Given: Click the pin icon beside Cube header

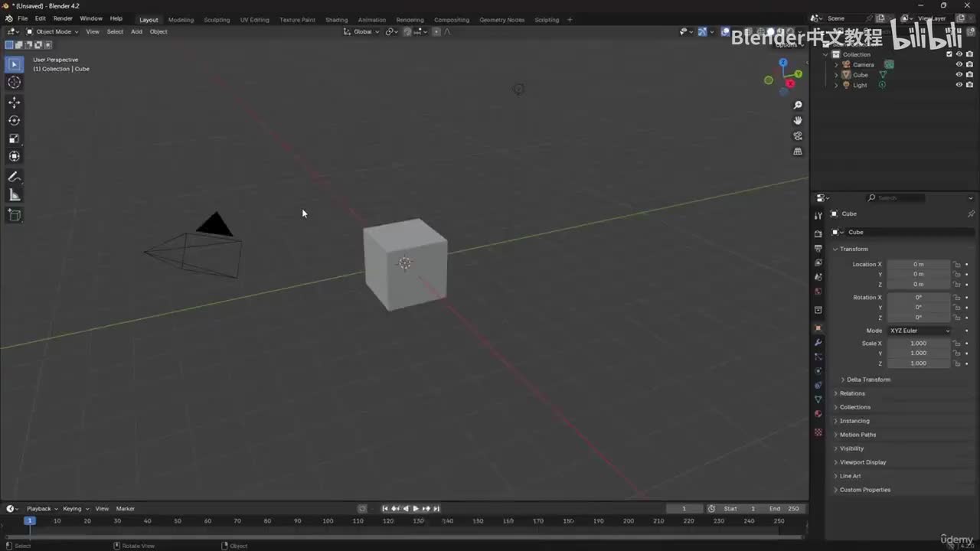Looking at the screenshot, I should 971,214.
